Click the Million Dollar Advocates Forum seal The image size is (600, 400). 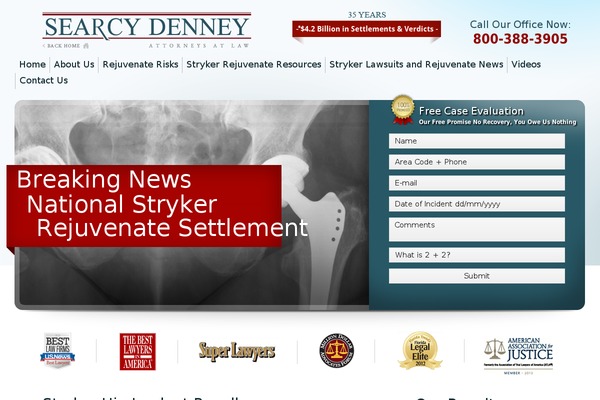(337, 351)
